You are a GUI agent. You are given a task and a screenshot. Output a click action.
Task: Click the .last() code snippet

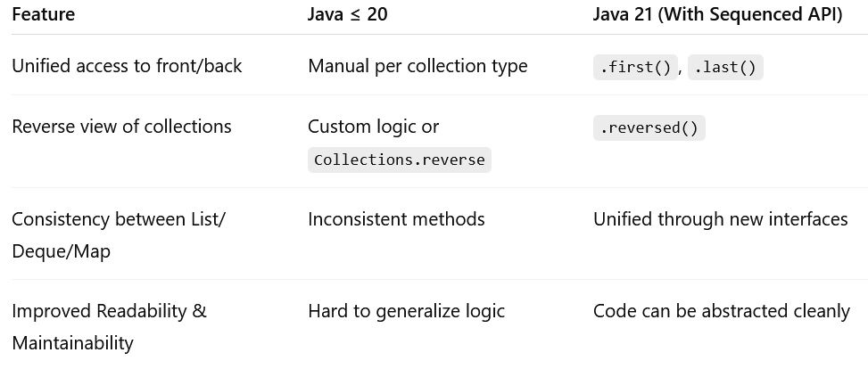pyautogui.click(x=725, y=68)
